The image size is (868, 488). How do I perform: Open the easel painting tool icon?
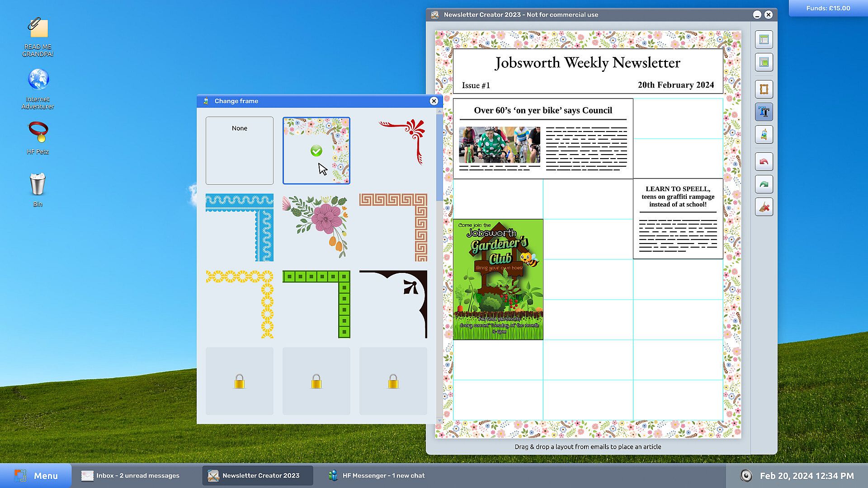[x=764, y=134]
